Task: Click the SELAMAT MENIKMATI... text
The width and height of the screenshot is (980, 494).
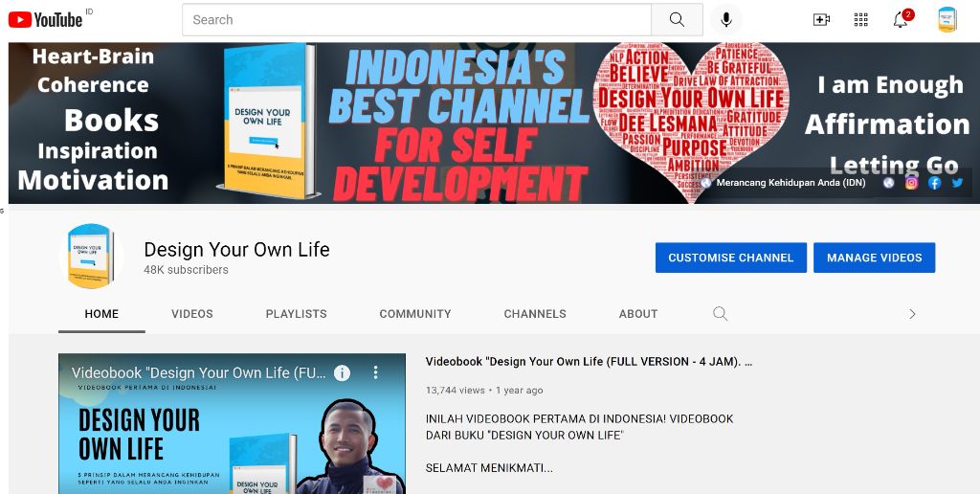Action: tap(489, 468)
